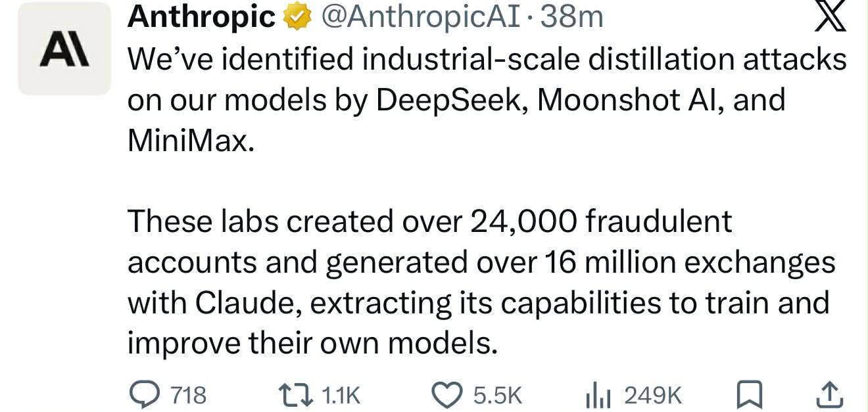Open the Anthropic display name link

coord(202,18)
